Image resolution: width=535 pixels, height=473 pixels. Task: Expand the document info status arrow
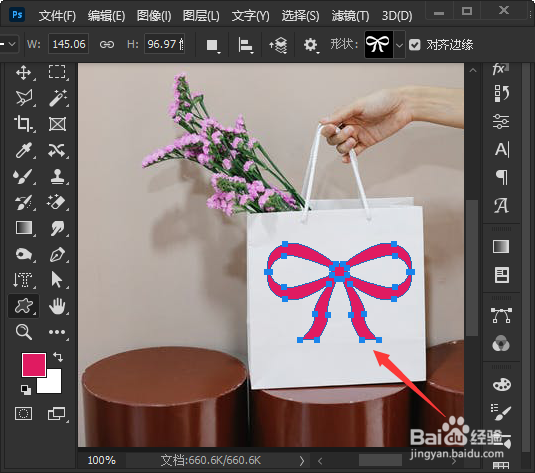[x=302, y=461]
